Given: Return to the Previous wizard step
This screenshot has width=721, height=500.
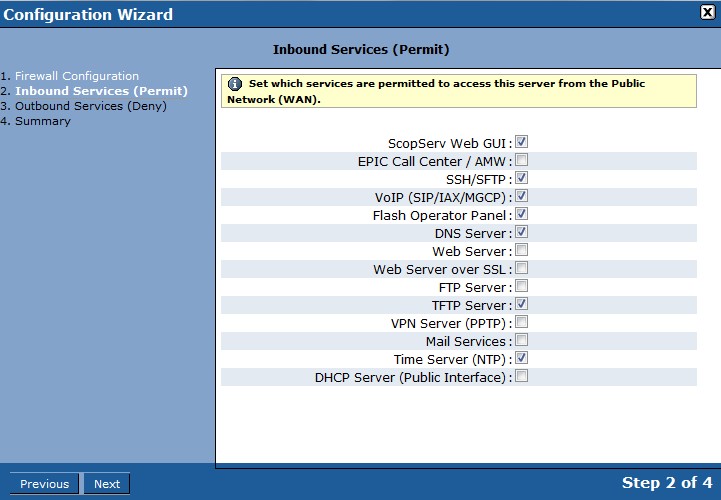Looking at the screenshot, I should (x=44, y=484).
